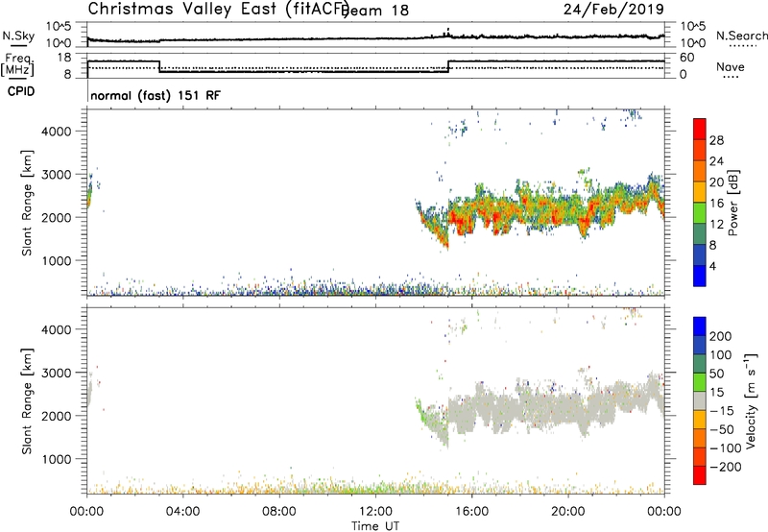Click 'Slant Range [km]' label of the power panel
Image resolution: width=768 pixels, height=532 pixels.
[27, 203]
